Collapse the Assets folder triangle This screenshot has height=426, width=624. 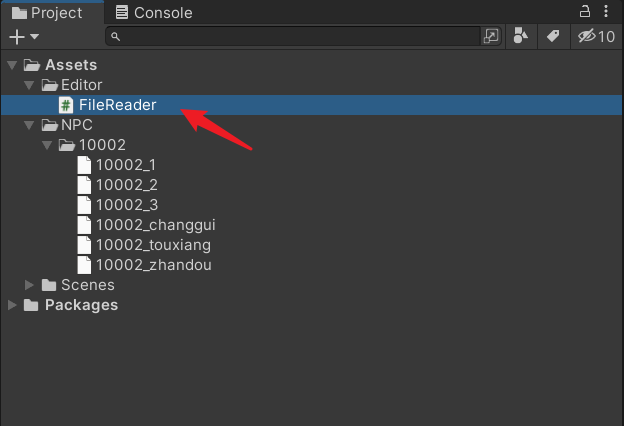point(12,65)
